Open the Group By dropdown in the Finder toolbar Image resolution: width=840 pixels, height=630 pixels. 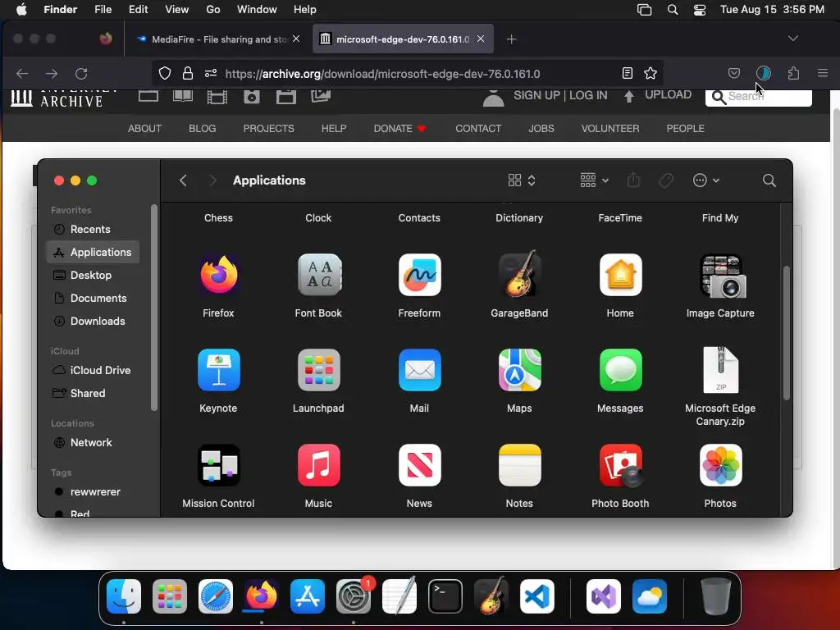coord(594,180)
